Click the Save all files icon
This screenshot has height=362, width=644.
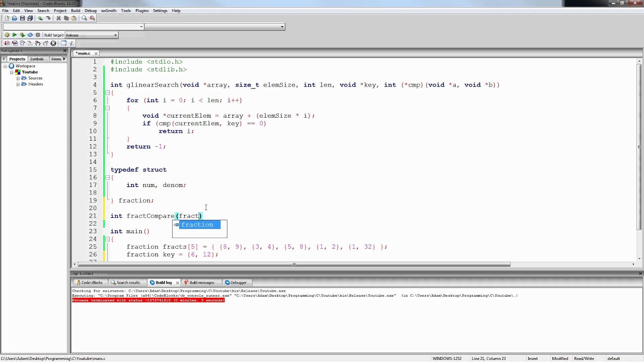[30, 18]
